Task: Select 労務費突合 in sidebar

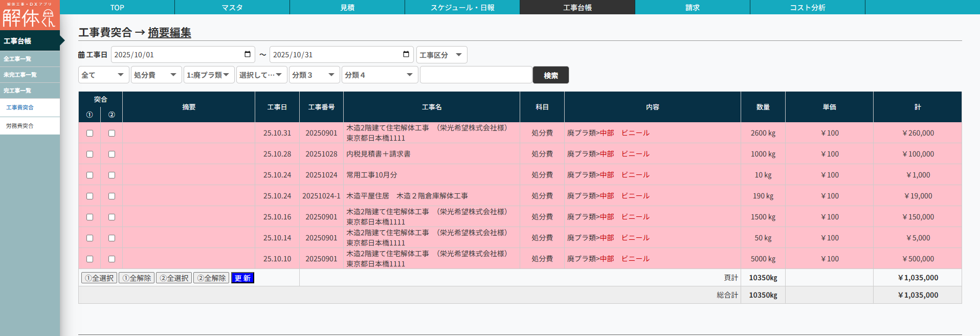Action: tap(30, 126)
